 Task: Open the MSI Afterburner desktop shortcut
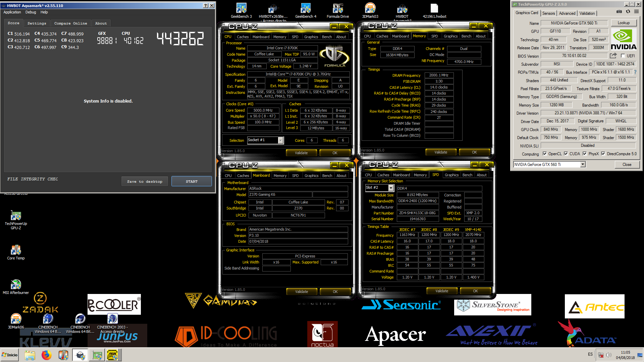coord(16,287)
